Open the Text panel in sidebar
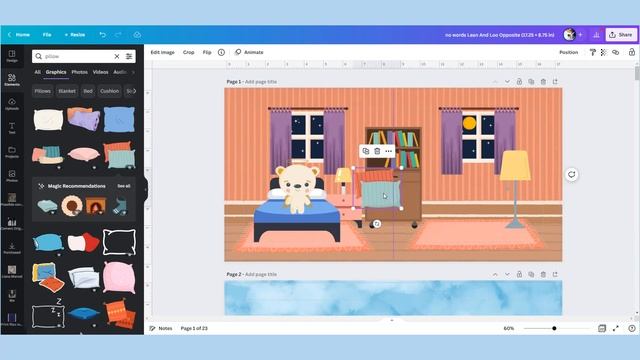Viewport: 640px width, 360px height. [x=12, y=128]
